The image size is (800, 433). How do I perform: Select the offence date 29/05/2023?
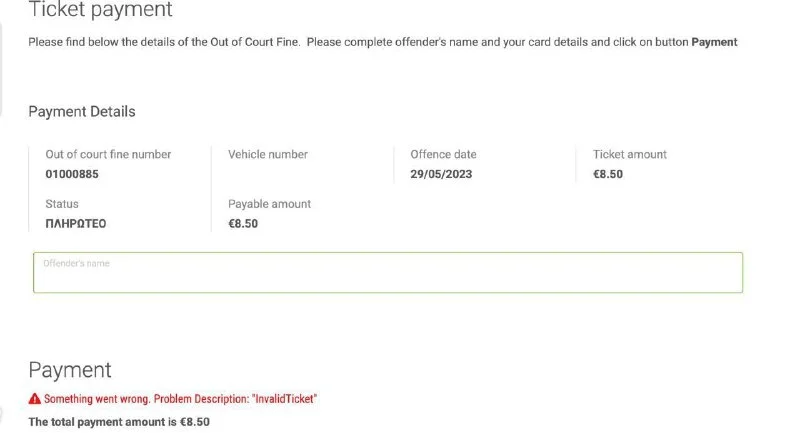click(x=441, y=174)
